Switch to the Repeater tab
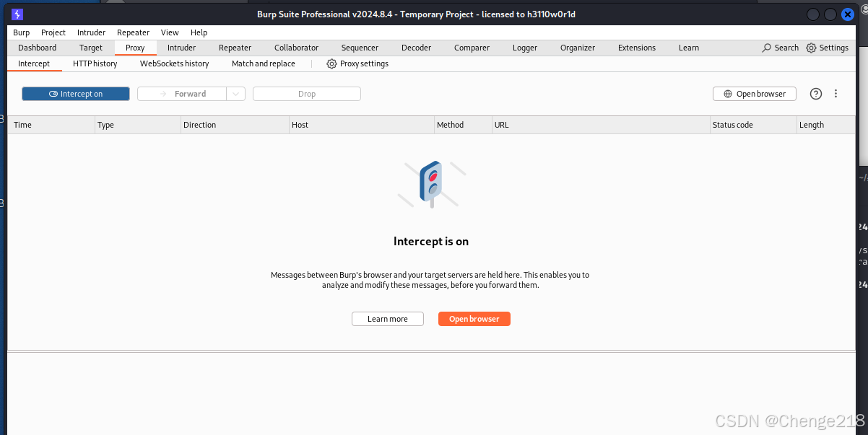 (x=235, y=48)
